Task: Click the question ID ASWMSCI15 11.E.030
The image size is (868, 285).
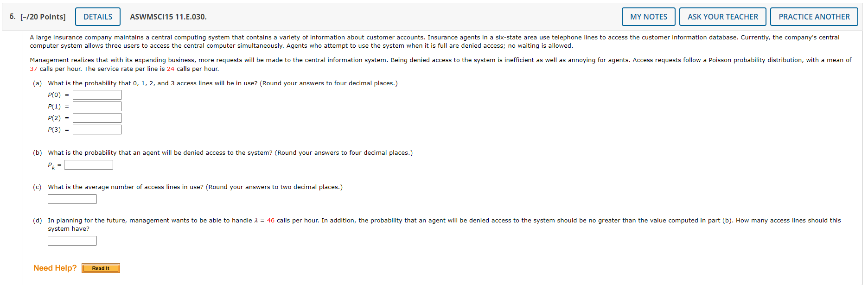Action: click(167, 16)
